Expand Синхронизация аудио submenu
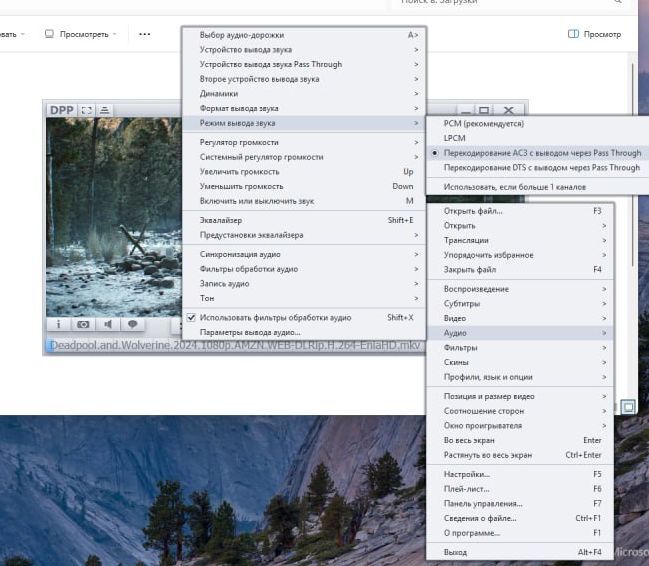The image size is (649, 566). 304,254
